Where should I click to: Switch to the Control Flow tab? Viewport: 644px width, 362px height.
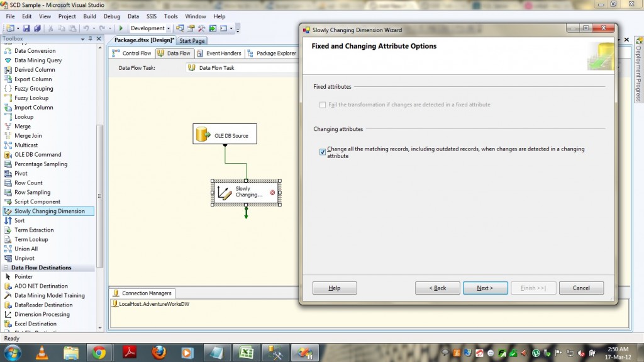pyautogui.click(x=133, y=54)
